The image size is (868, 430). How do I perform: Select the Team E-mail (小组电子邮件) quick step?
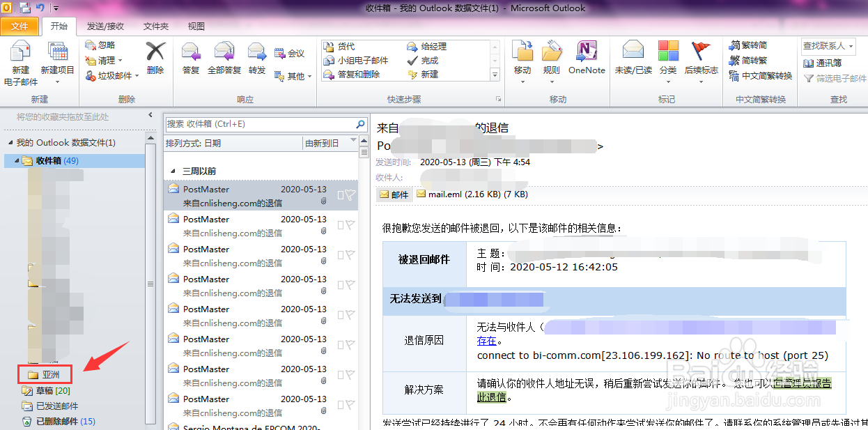[357, 61]
